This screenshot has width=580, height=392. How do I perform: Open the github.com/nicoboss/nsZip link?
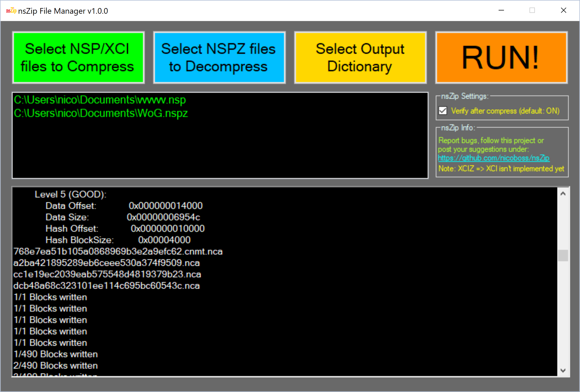point(493,158)
